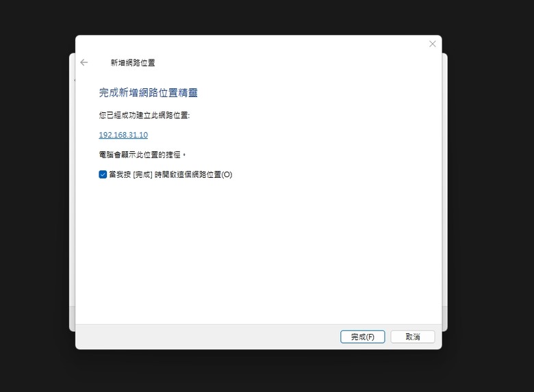The height and width of the screenshot is (392, 534).
Task: Focus the background window's right edge
Action: tap(445, 191)
